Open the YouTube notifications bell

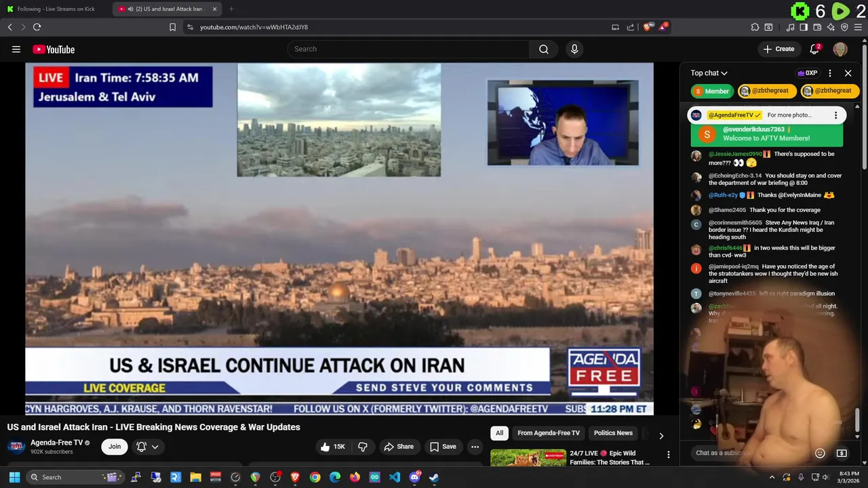click(815, 49)
